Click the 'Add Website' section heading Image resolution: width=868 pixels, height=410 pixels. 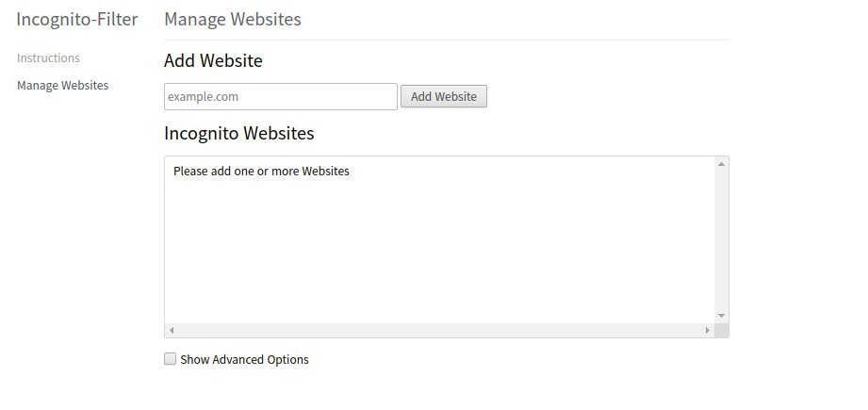(x=213, y=61)
